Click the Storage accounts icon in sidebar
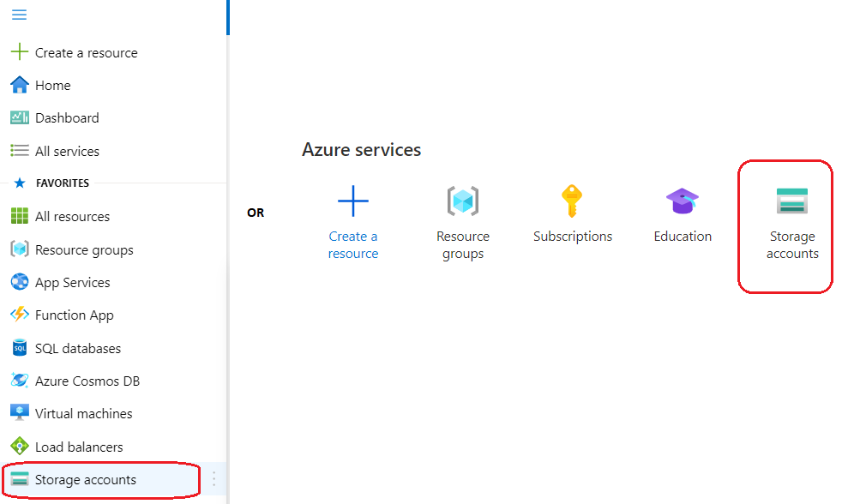This screenshot has width=842, height=504. 20,479
